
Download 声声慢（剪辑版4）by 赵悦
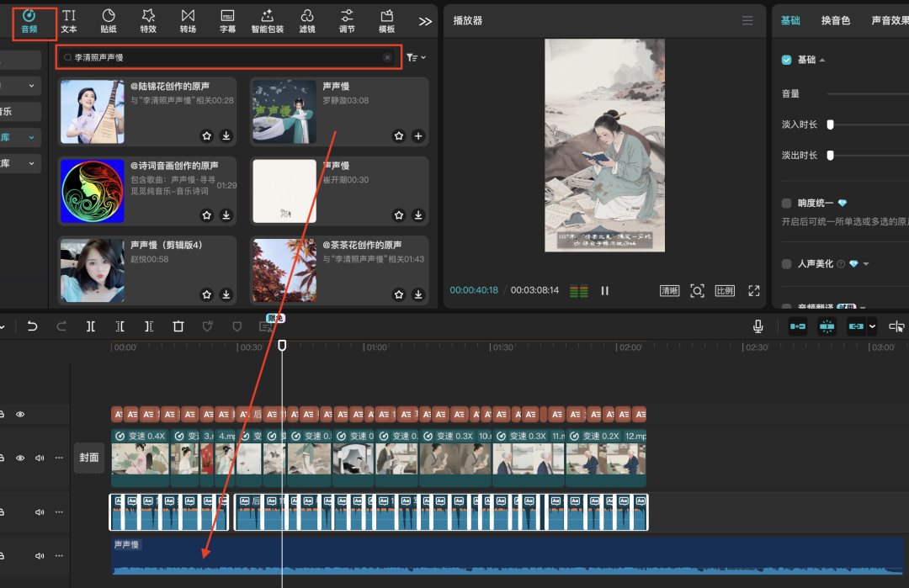226,295
